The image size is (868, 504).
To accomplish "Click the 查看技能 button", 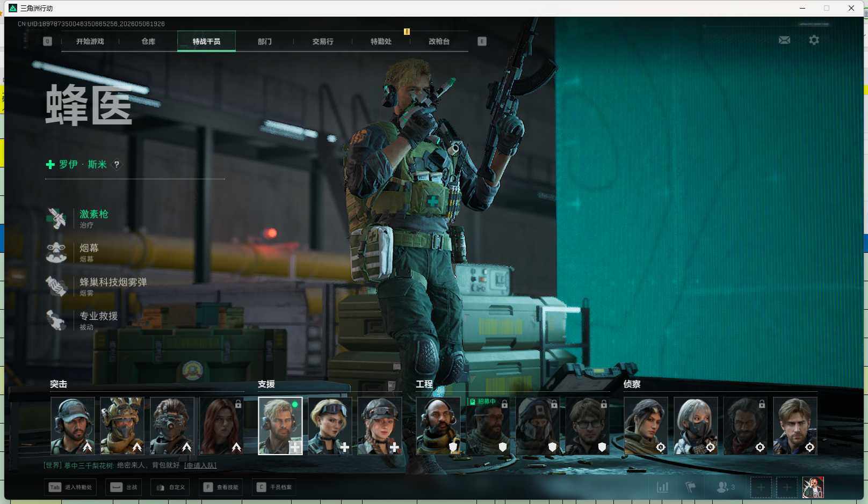I will tap(221, 487).
